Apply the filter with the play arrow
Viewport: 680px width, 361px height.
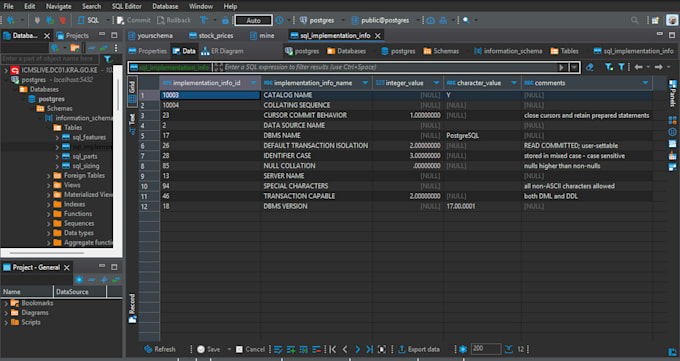[562, 67]
